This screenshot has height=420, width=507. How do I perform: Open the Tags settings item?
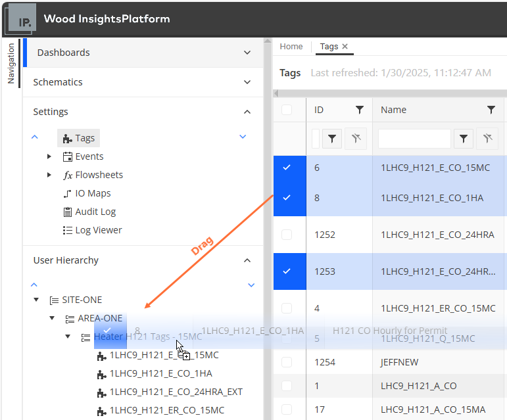[x=78, y=138]
